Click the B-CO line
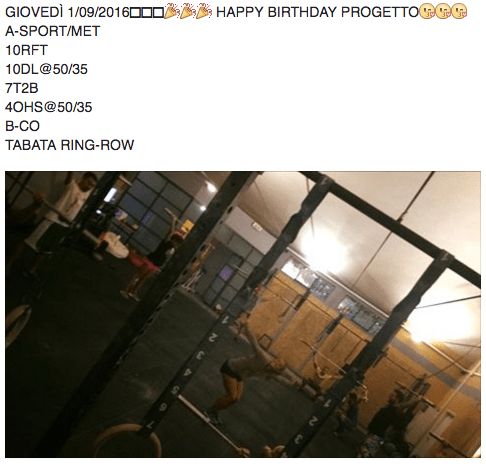 point(22,126)
